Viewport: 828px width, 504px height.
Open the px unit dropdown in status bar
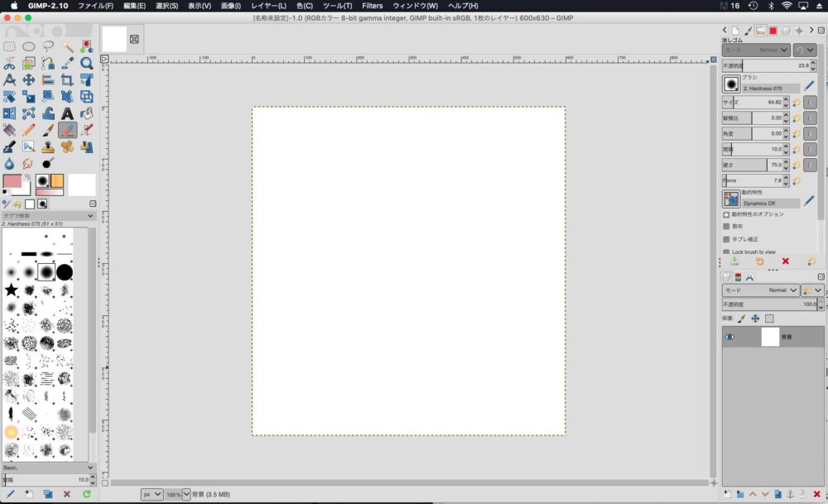click(x=152, y=494)
